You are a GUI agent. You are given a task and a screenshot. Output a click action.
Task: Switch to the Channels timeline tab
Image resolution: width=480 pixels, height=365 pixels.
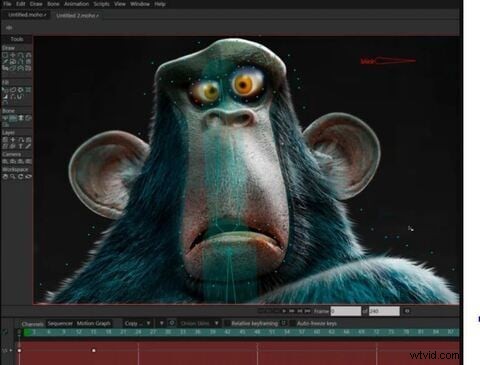click(x=32, y=324)
